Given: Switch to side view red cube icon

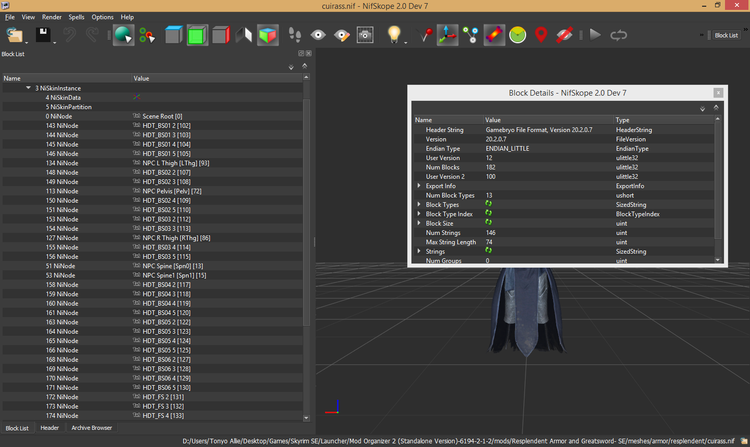Looking at the screenshot, I should 221,35.
